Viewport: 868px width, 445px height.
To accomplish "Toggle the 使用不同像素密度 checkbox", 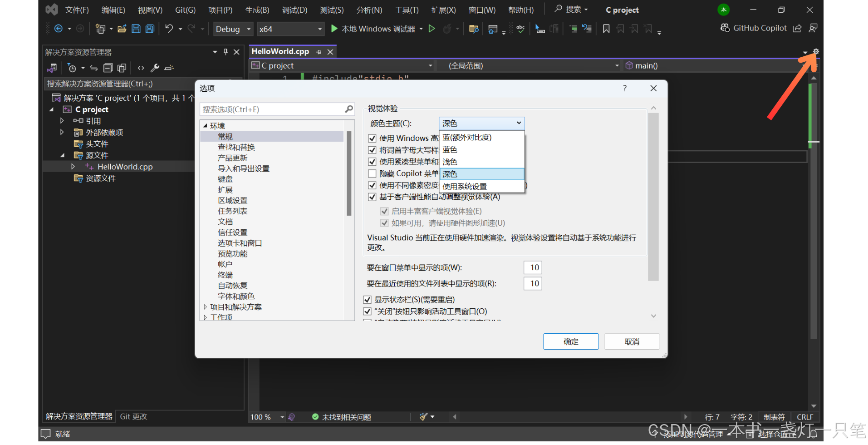I will [x=372, y=185].
